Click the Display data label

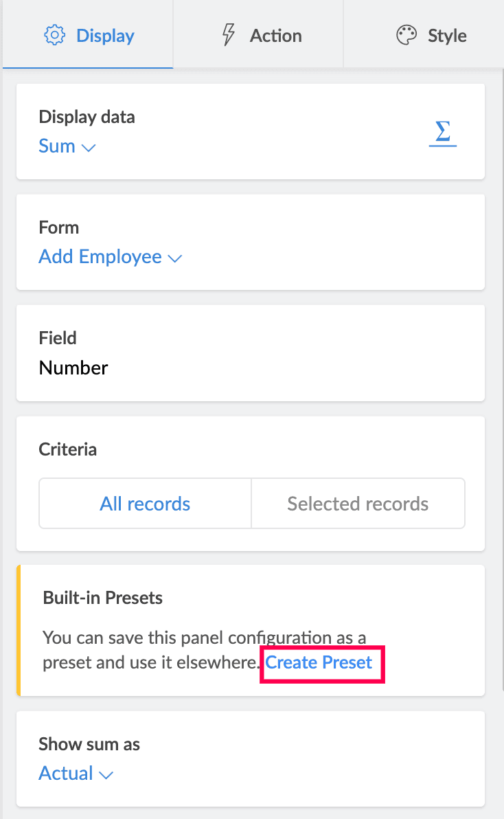pyautogui.click(x=87, y=117)
